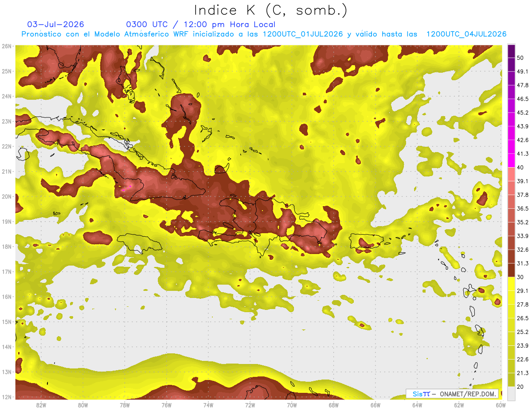The width and height of the screenshot is (532, 411).
Task: Click the 'Pronóstico con el Modelo Atmósferico WRF' subtitle line
Action: click(264, 34)
